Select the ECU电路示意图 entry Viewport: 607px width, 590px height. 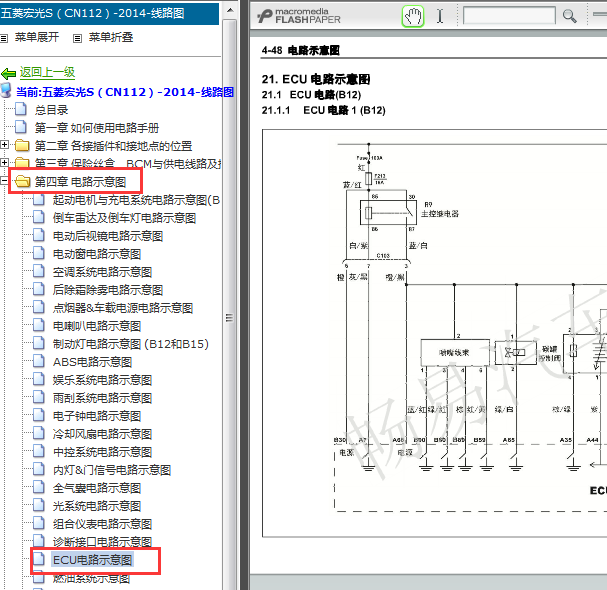point(93,560)
